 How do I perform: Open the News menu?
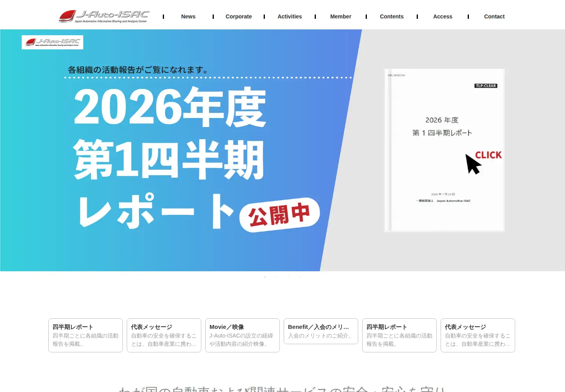point(188,16)
